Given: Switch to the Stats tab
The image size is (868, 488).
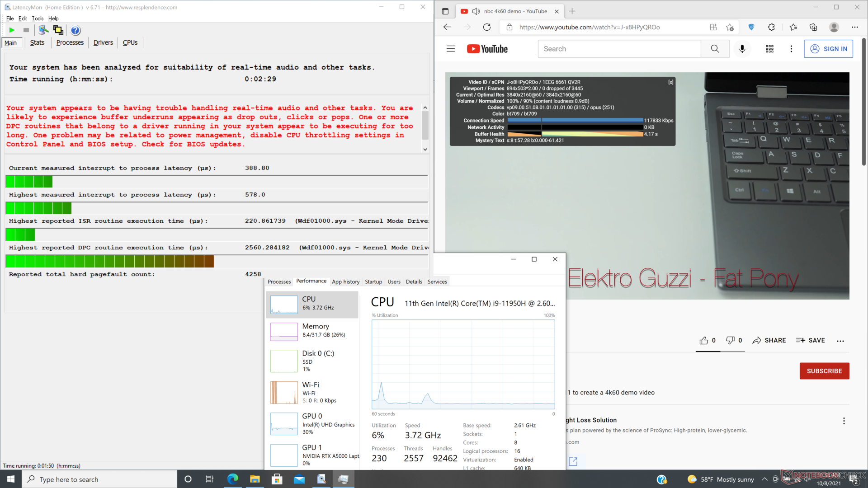Looking at the screenshot, I should click(37, 42).
